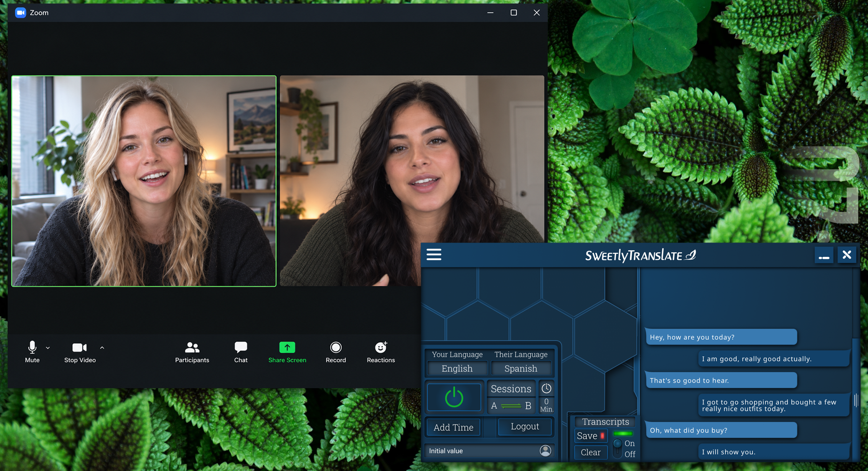Mute the microphone in Zoom
The image size is (868, 471).
click(x=32, y=352)
